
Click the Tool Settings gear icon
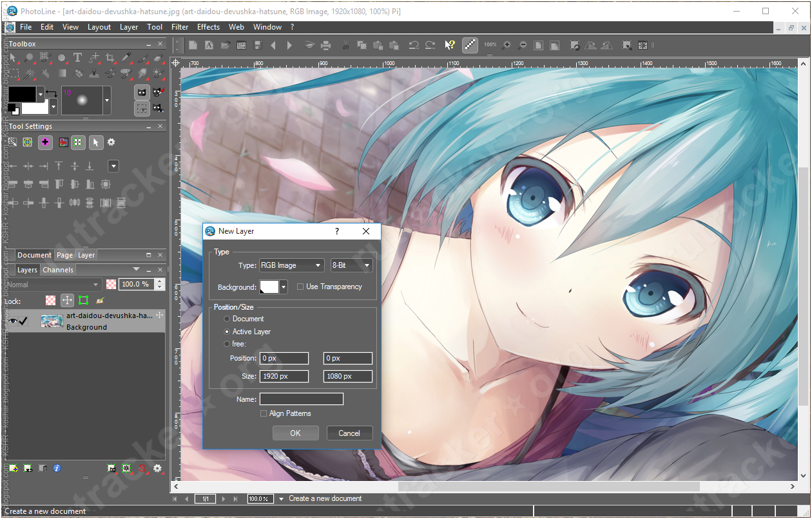tap(111, 142)
